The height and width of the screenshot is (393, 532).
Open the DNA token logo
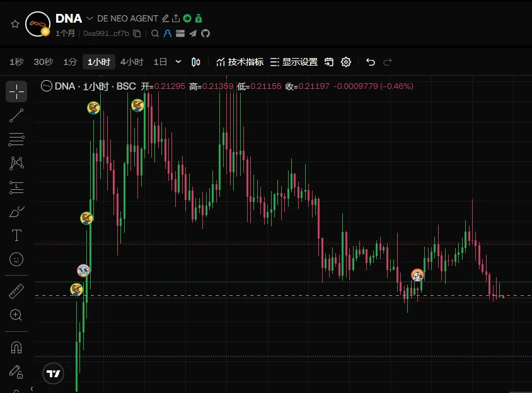pyautogui.click(x=38, y=24)
